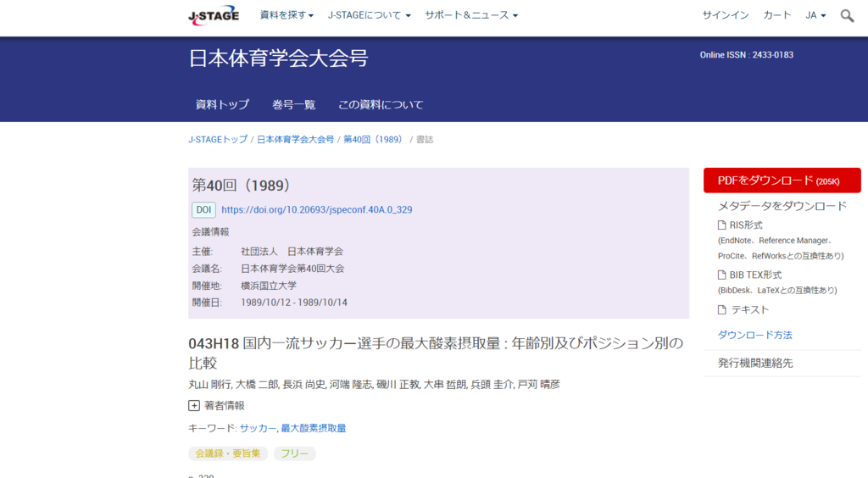
Task: Click メタデータをダウンロード heading
Action: tap(782, 206)
